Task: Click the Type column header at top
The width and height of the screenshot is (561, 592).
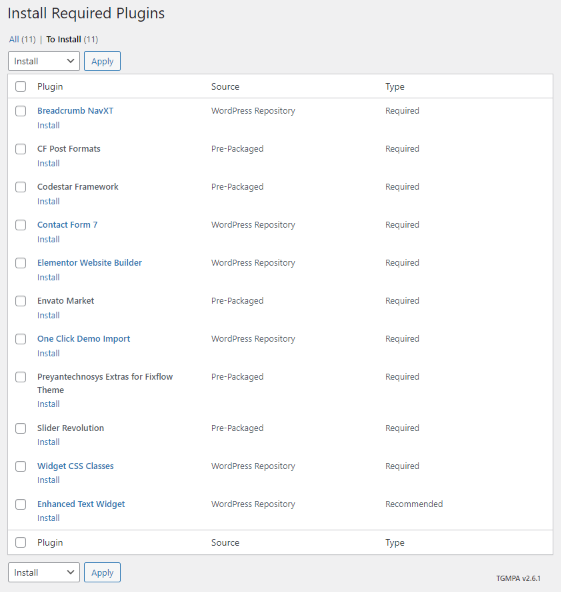Action: pyautogui.click(x=395, y=87)
